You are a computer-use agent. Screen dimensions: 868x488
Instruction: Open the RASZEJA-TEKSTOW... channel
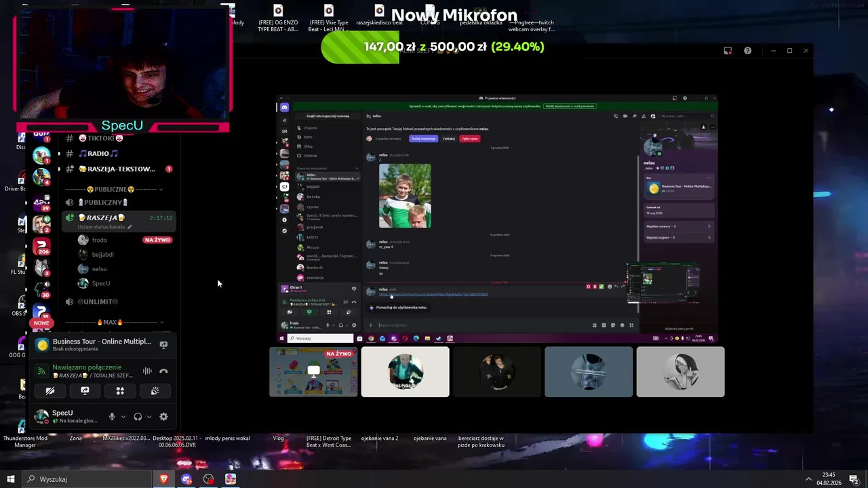point(112,169)
